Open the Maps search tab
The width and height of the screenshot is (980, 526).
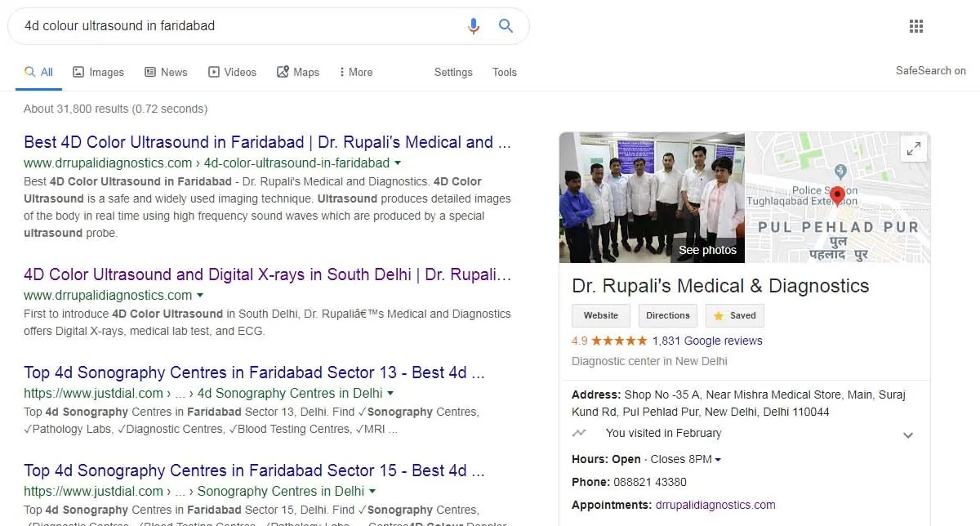pos(297,72)
